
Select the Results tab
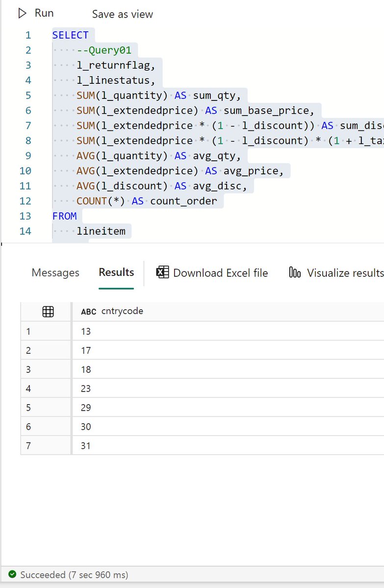pos(116,272)
